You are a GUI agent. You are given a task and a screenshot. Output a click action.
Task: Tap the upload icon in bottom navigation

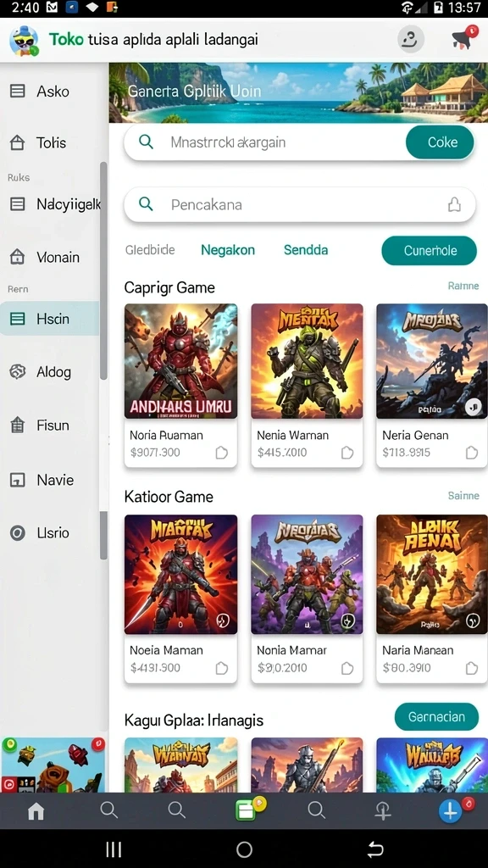pyautogui.click(x=382, y=811)
